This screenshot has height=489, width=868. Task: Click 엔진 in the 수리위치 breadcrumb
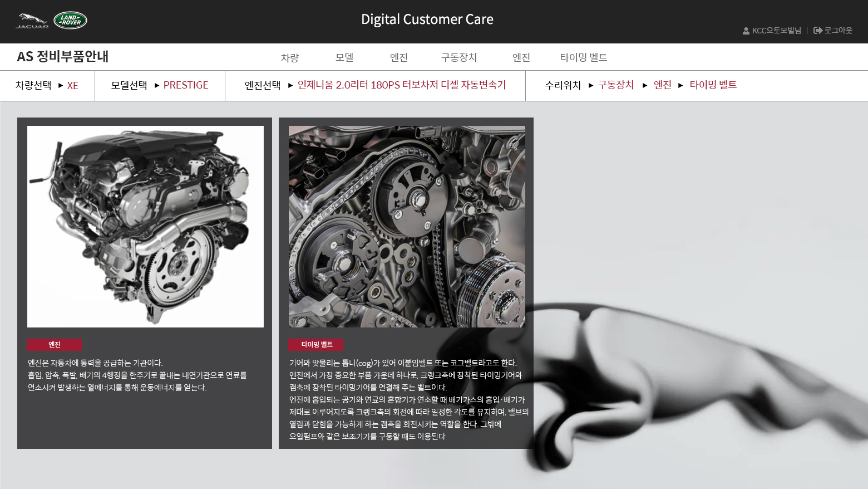pyautogui.click(x=662, y=85)
